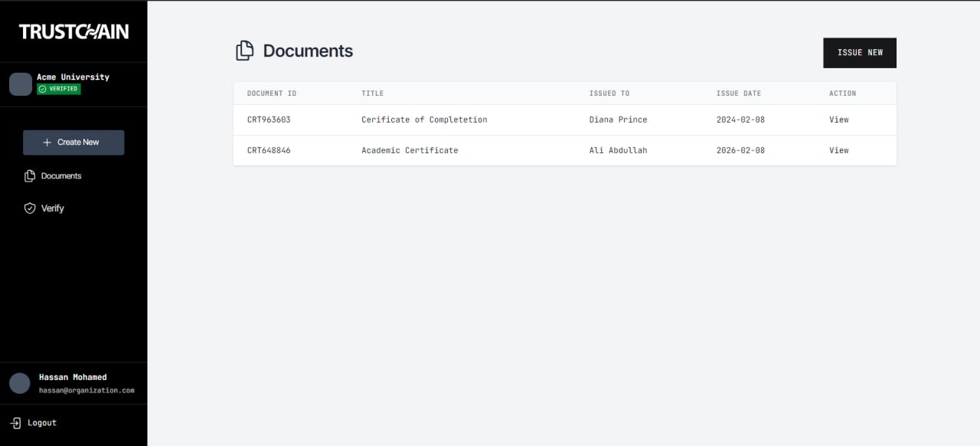Click the Verify shield icon
Viewport: 980px width, 446px height.
coord(30,208)
